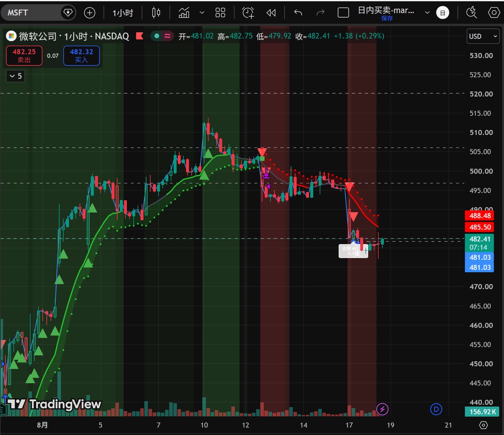Click the 8月 label on time axis

(42, 425)
